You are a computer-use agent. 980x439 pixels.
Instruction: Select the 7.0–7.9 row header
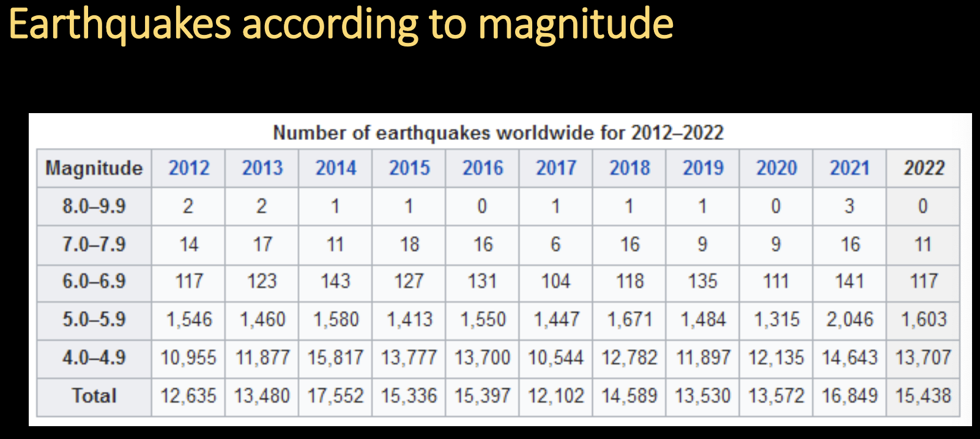tap(94, 245)
